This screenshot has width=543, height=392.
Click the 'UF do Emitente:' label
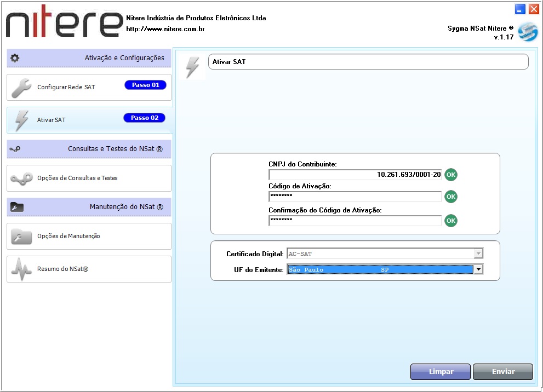click(x=259, y=270)
